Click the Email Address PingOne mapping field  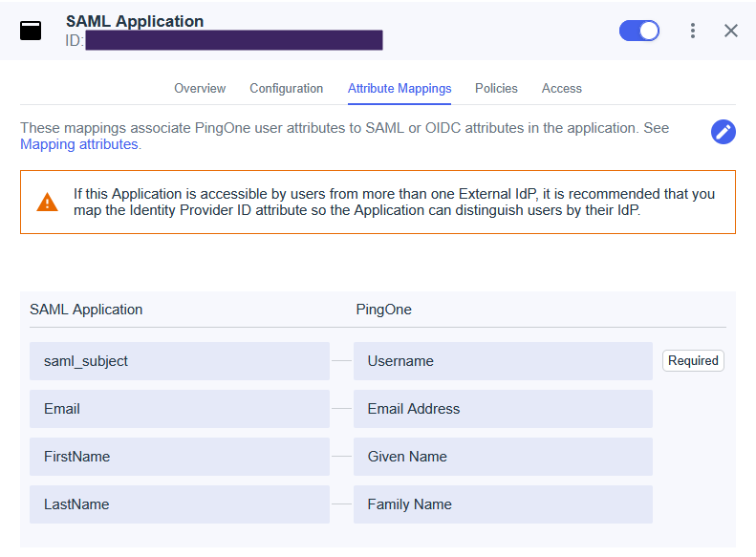coord(503,409)
